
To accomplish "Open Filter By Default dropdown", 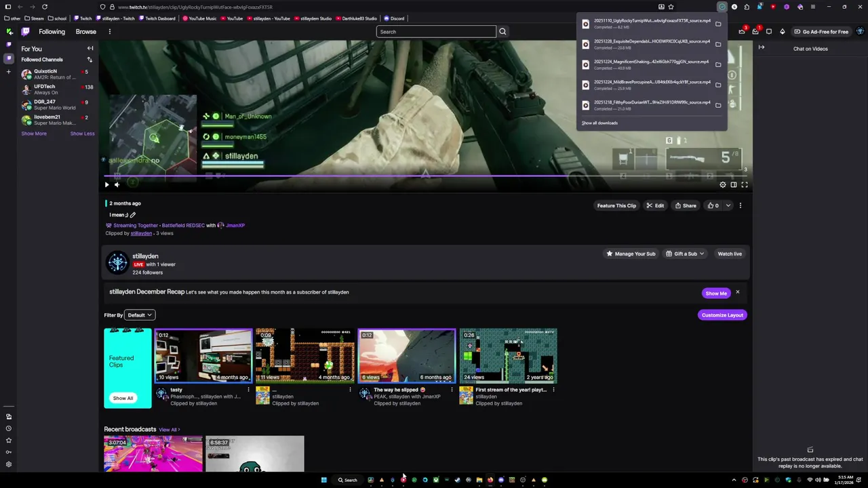I will pos(140,315).
